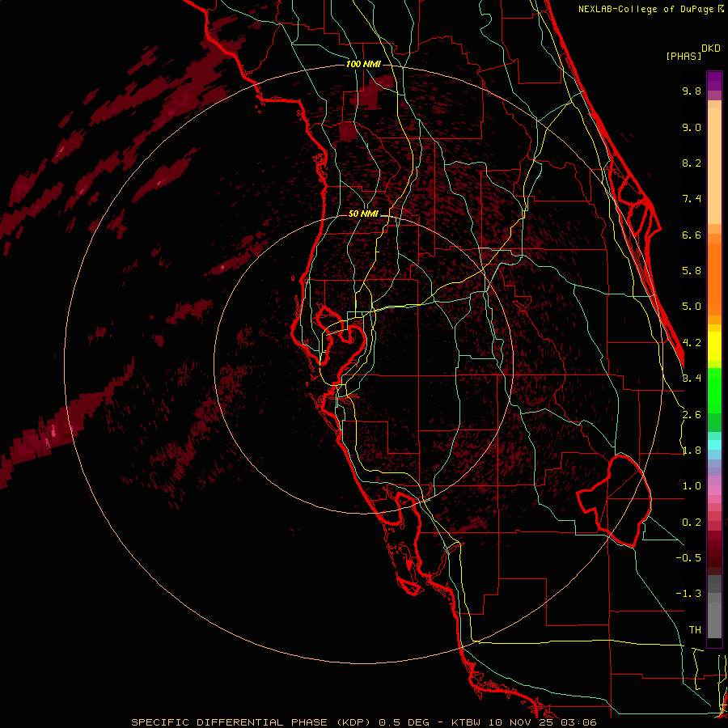This screenshot has height=728, width=728.
Task: Click the KTBW station ID in caption
Action: click(466, 722)
